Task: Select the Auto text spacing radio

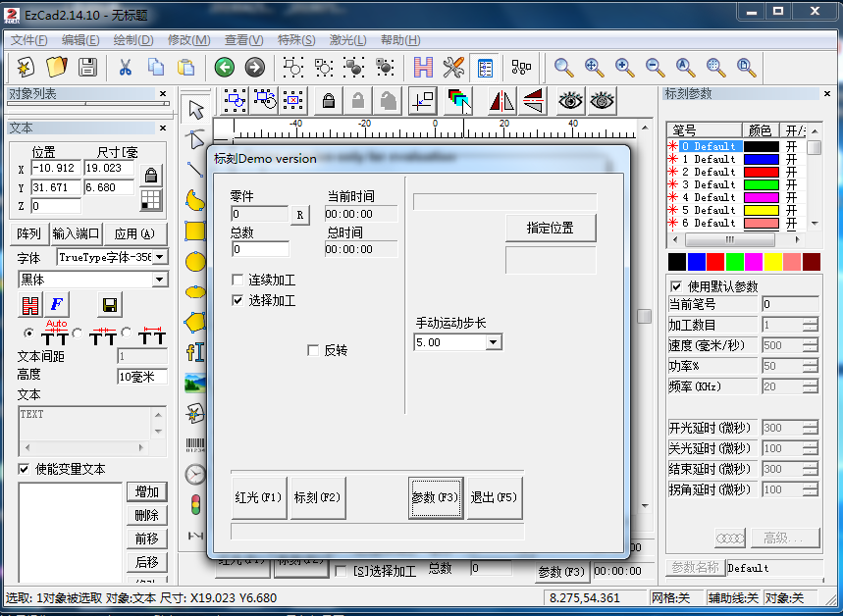Action: pyautogui.click(x=29, y=334)
